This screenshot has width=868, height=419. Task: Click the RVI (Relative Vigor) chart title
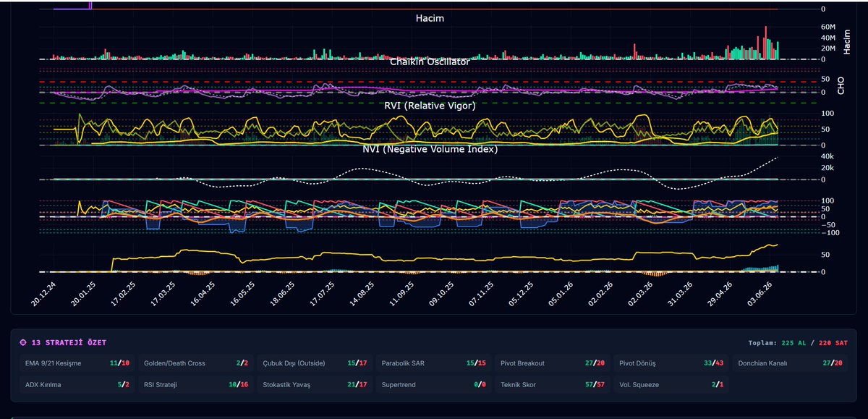coord(430,106)
